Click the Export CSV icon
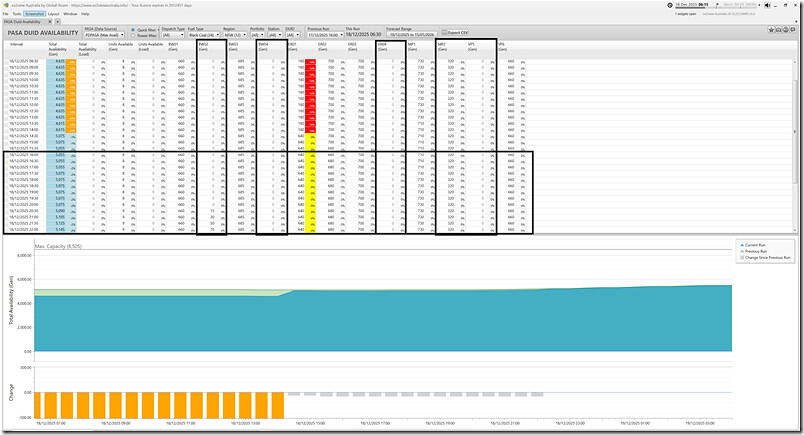This screenshot has width=804, height=435. coord(443,33)
